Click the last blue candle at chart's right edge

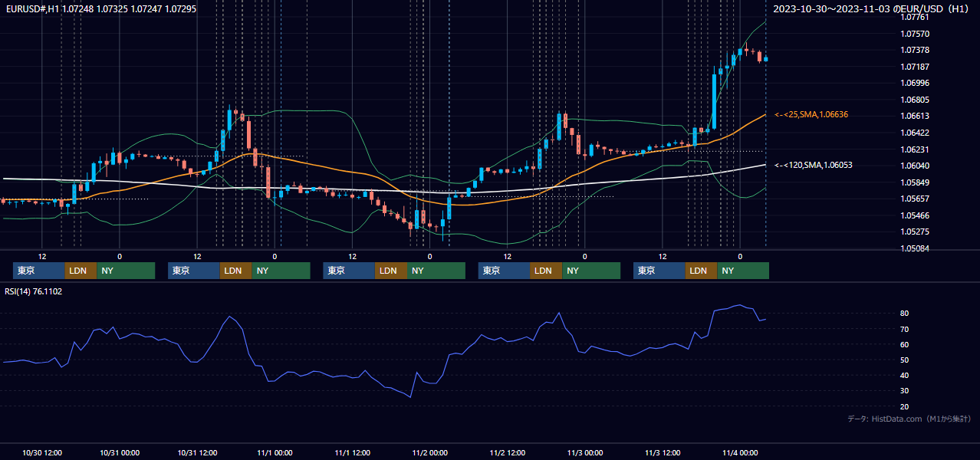[x=765, y=58]
